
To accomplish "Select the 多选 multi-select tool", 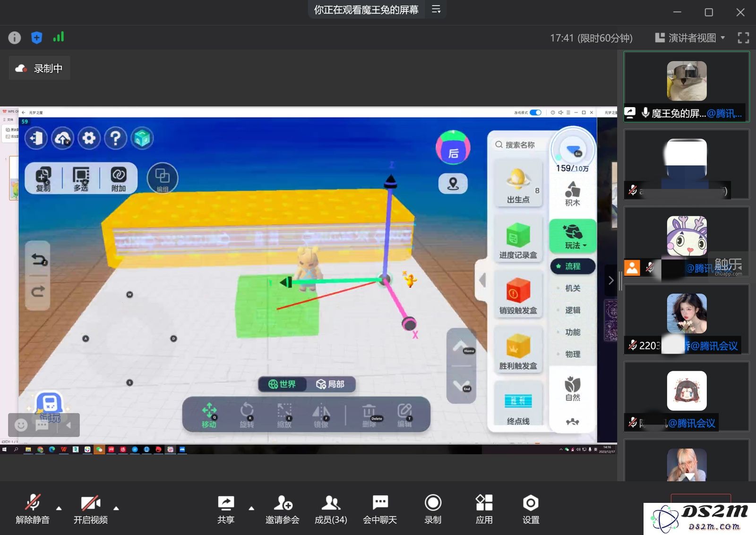I will click(x=81, y=179).
